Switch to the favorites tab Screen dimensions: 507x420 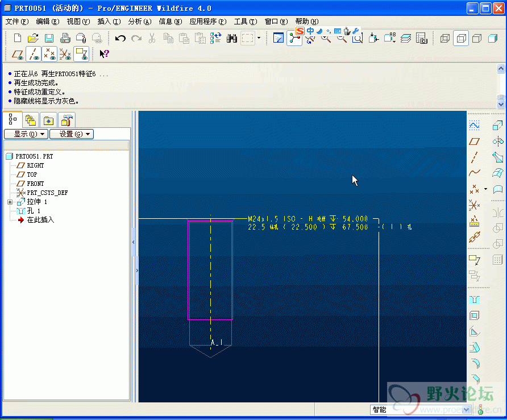[x=48, y=120]
